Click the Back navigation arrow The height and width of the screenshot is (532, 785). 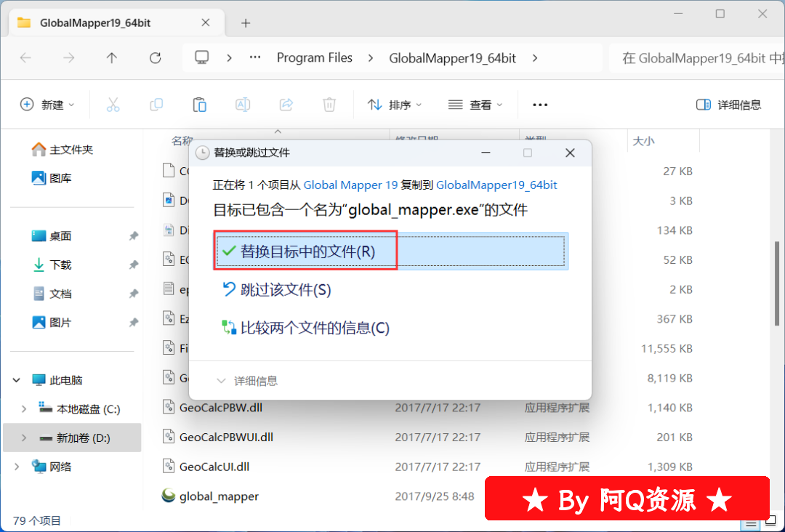(25, 58)
